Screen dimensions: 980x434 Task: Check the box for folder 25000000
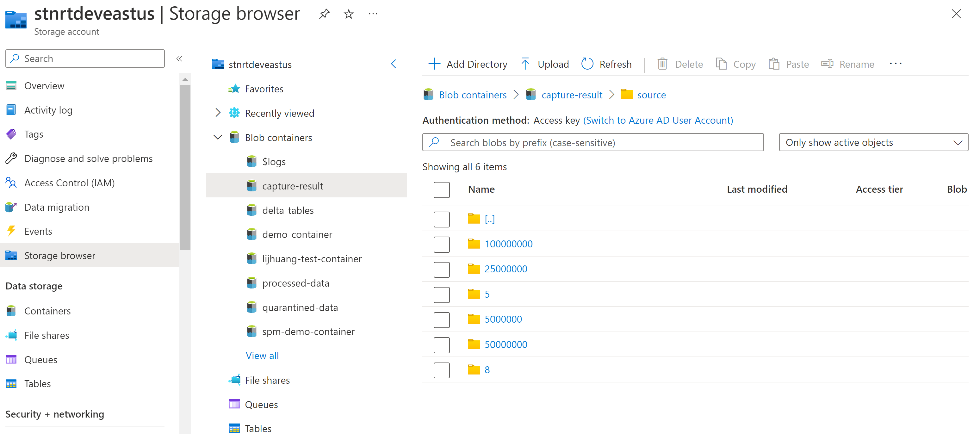coord(441,269)
